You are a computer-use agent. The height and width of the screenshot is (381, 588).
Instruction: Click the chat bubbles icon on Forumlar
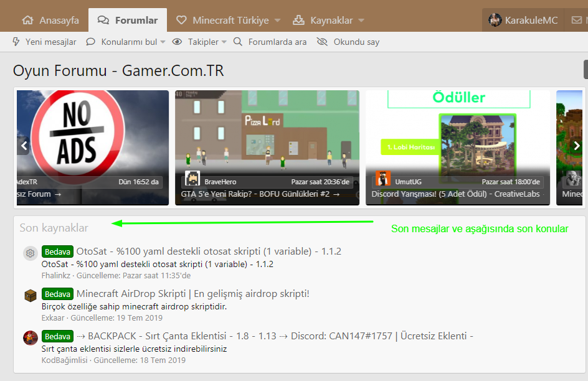103,20
